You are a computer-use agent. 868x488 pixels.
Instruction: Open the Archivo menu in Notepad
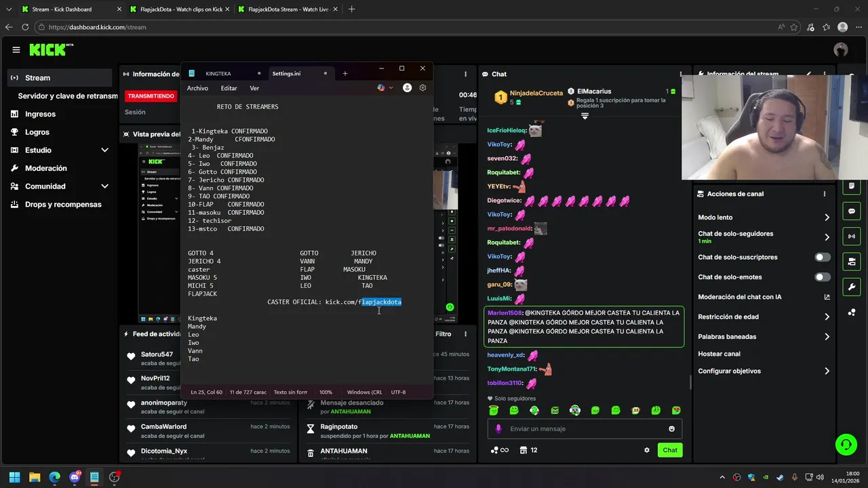click(x=197, y=88)
